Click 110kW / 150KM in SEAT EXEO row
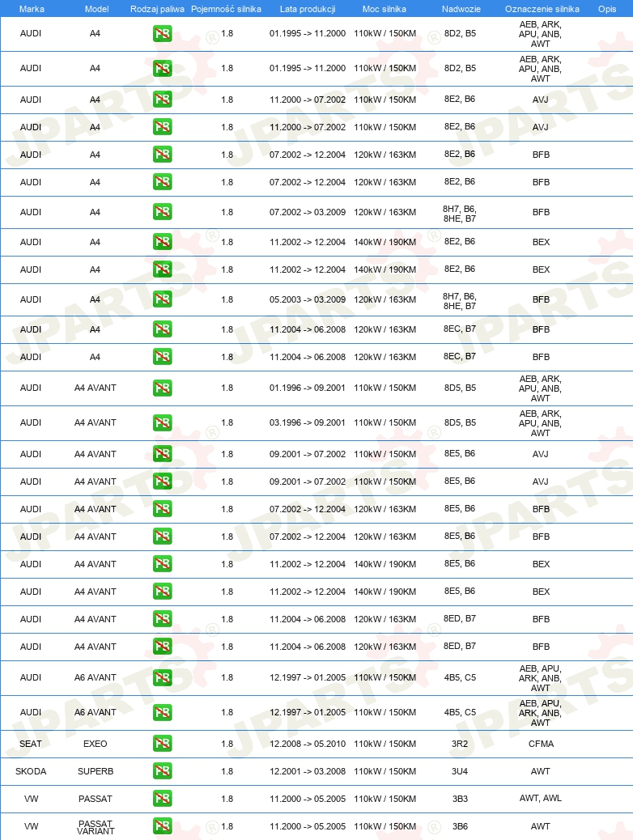Image resolution: width=633 pixels, height=840 pixels. click(x=384, y=744)
